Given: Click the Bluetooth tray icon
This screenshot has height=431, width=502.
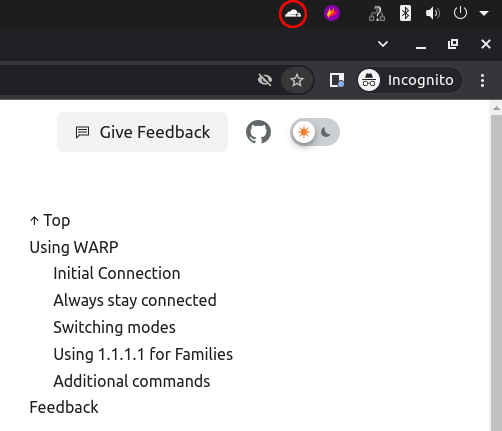Looking at the screenshot, I should (405, 13).
